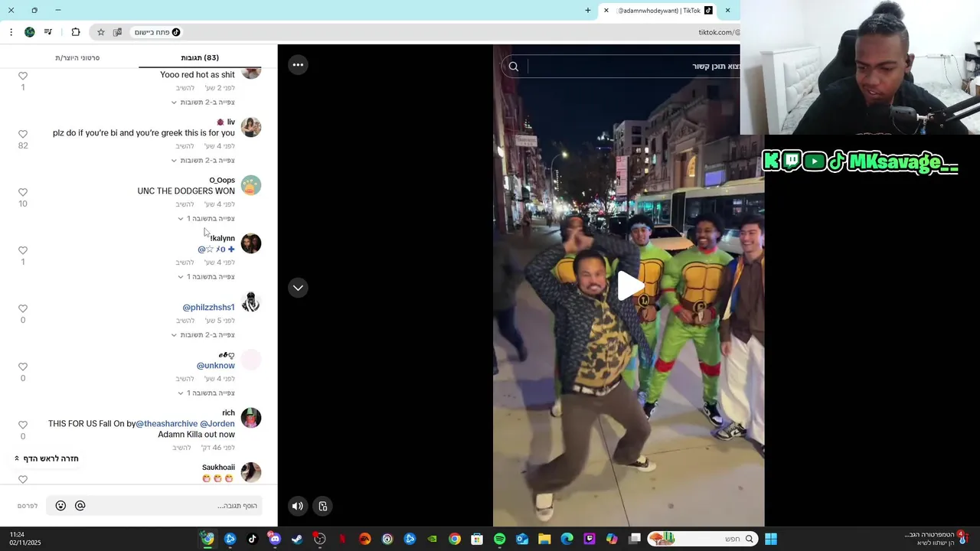Expand 2 replies under liv's comment

coord(203,161)
